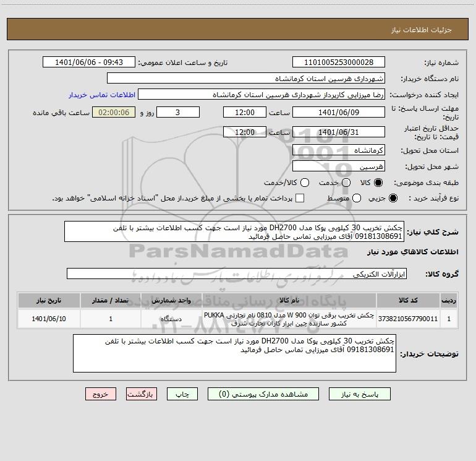
Task: Click the product name cell with PUKKA
Action: [289, 319]
